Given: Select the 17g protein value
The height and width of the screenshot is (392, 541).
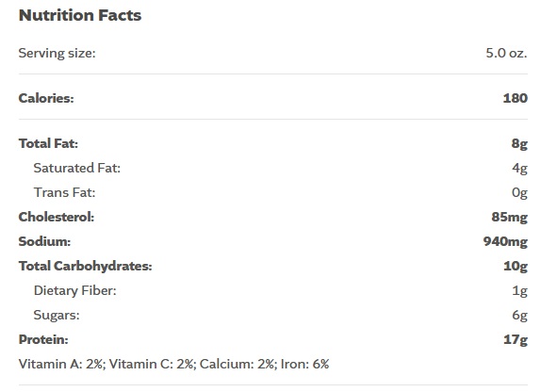Looking at the screenshot, I should pyautogui.click(x=516, y=340).
